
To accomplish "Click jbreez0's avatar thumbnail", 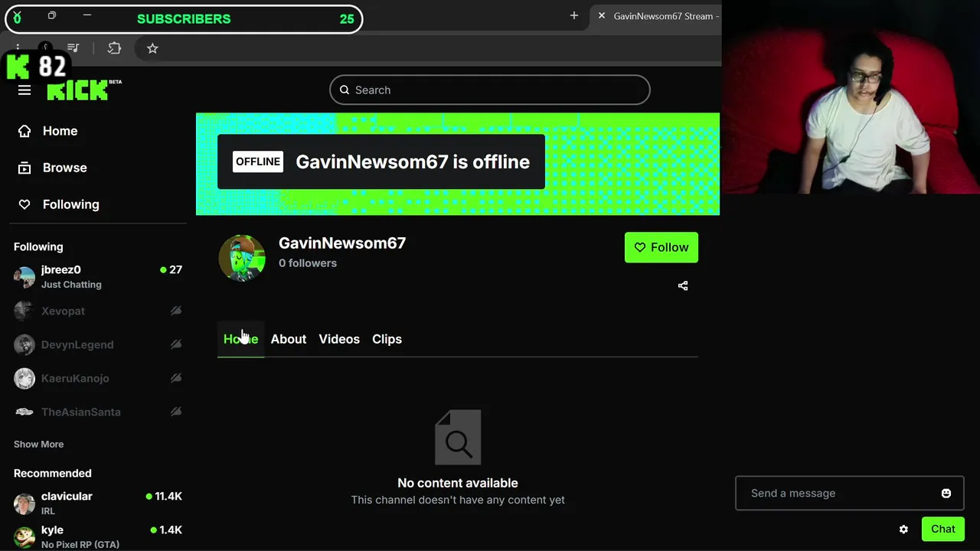I will pyautogui.click(x=24, y=276).
